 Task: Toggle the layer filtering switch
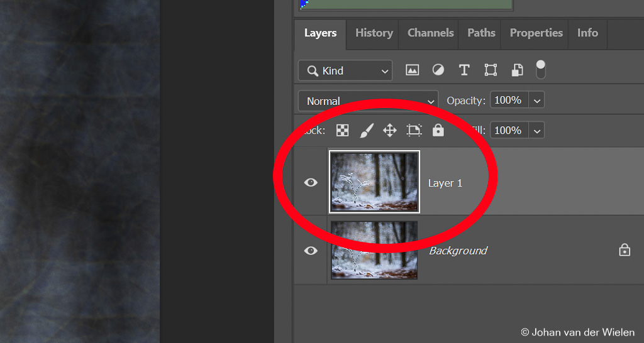click(x=540, y=70)
